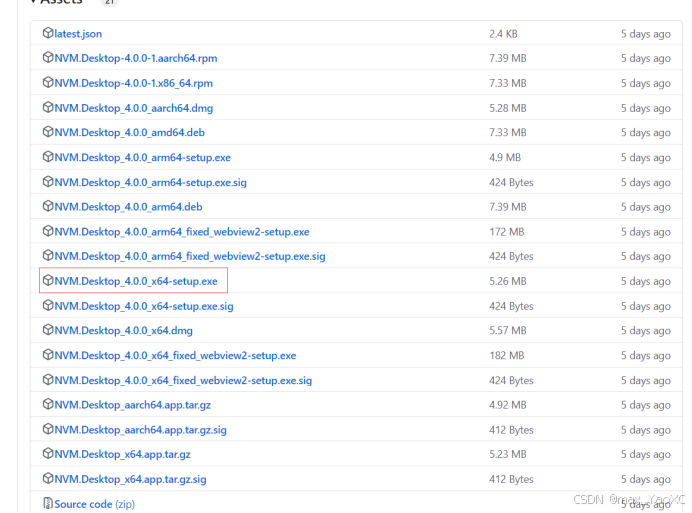Download NVM.Desktop_aarch64.app.tar.gz
The height and width of the screenshot is (513, 692).
(x=133, y=405)
